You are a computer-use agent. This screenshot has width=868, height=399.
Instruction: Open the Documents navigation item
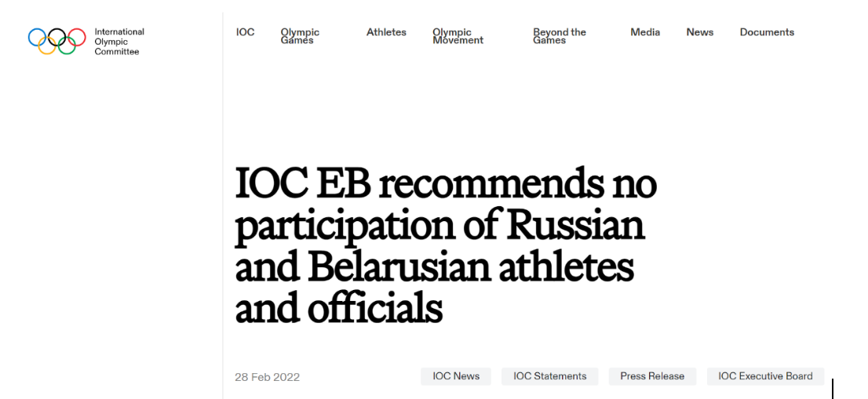pos(767,32)
